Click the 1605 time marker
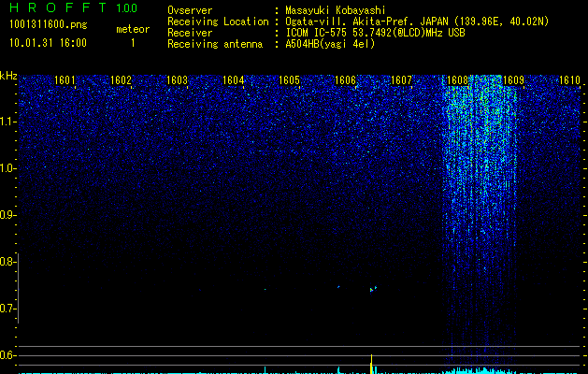The height and width of the screenshot is (374, 588). (x=289, y=80)
